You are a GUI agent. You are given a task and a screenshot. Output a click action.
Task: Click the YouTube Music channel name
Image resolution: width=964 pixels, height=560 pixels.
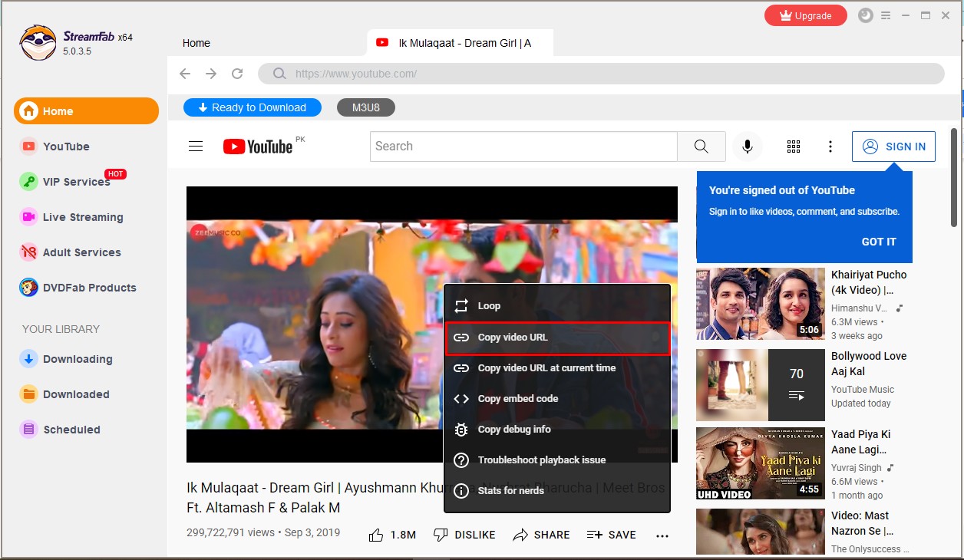click(x=863, y=390)
